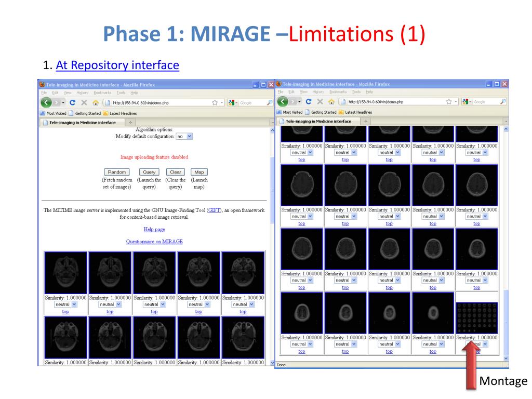This screenshot has height=399, width=532.
Task: Click the Random button
Action: (x=117, y=172)
